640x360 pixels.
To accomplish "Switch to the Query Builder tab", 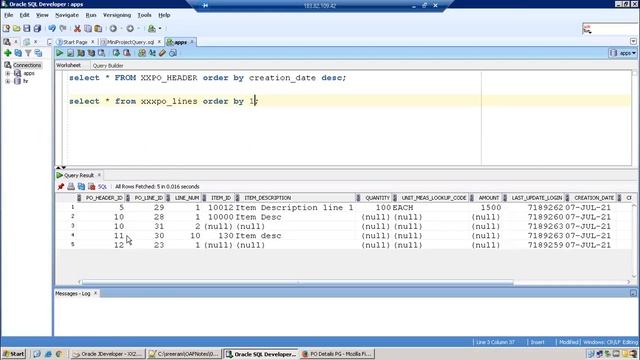I will (x=108, y=66).
